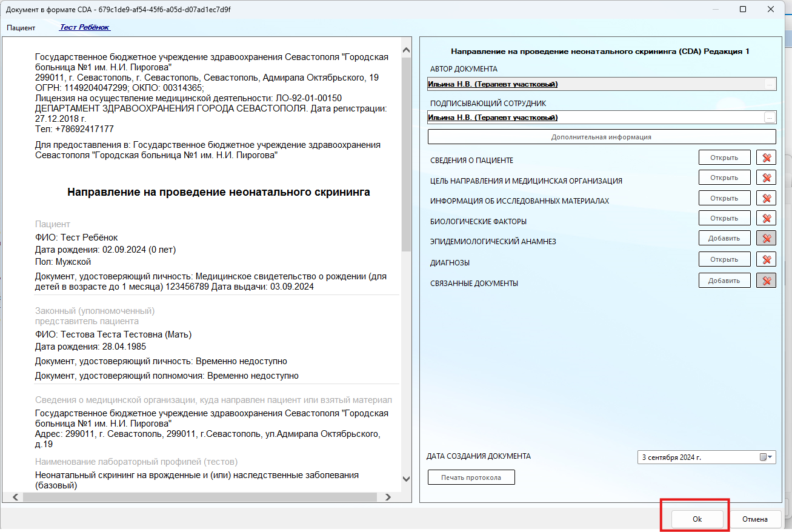Viewport: 792px width, 532px height.
Task: Click the text ФИО: Тест Ребёнок
Action: tap(76, 238)
